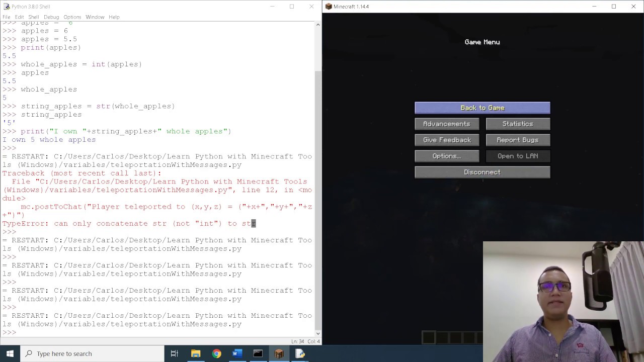Open Minecraft Options... button

pos(447,156)
